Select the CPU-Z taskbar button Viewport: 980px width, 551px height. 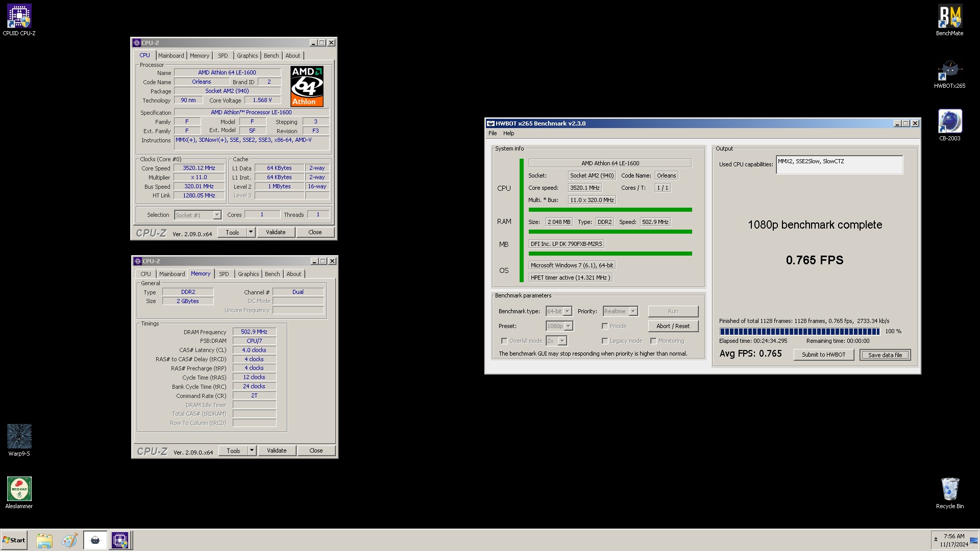click(120, 540)
